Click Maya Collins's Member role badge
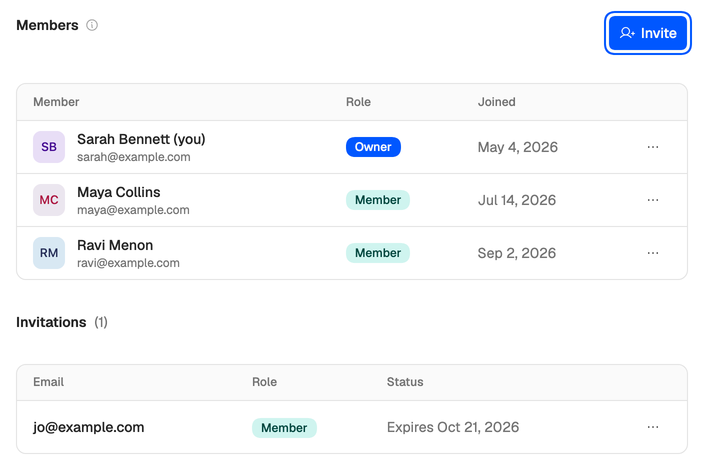This screenshot has height=470, width=704. point(378,200)
